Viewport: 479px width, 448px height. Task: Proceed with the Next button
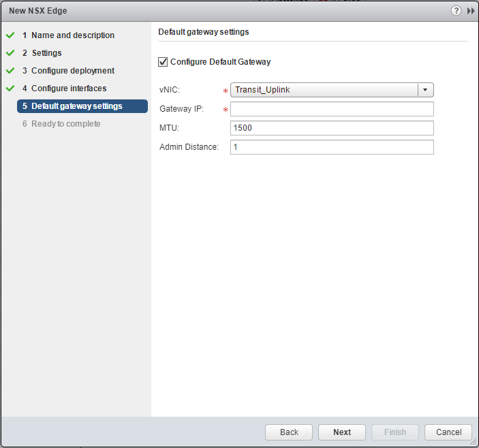[342, 432]
